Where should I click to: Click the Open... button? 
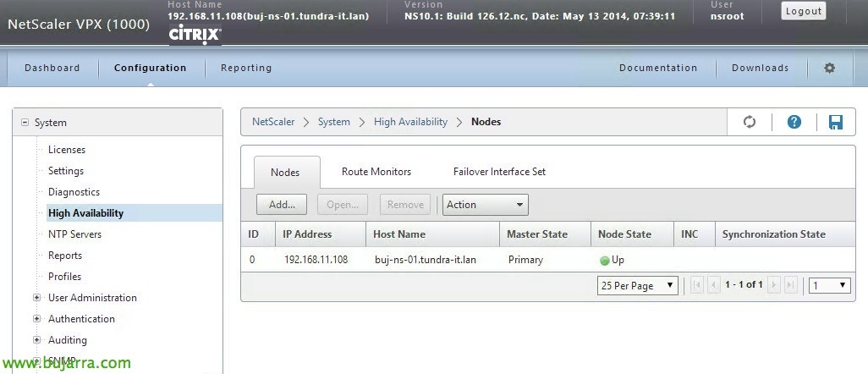(x=342, y=205)
